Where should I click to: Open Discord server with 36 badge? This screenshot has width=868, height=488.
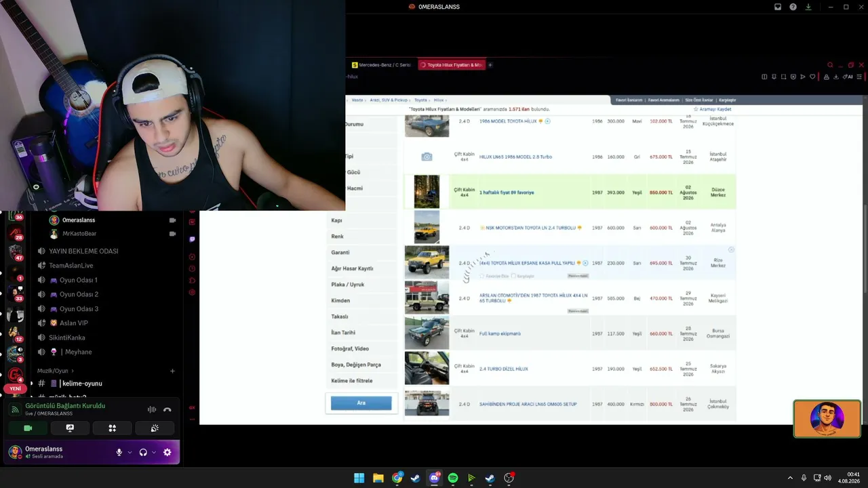tap(15, 215)
